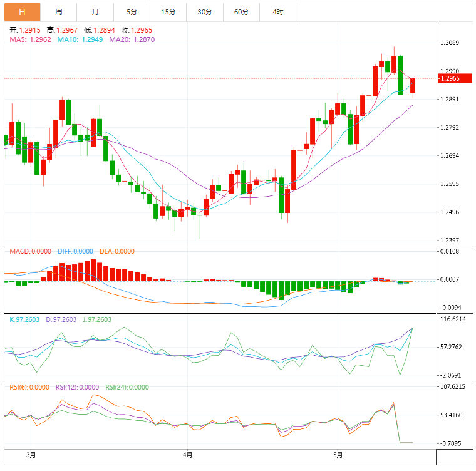The image size is (476, 471).
Task: Click the J: 97.2603 KDJ label
Action: [97, 319]
